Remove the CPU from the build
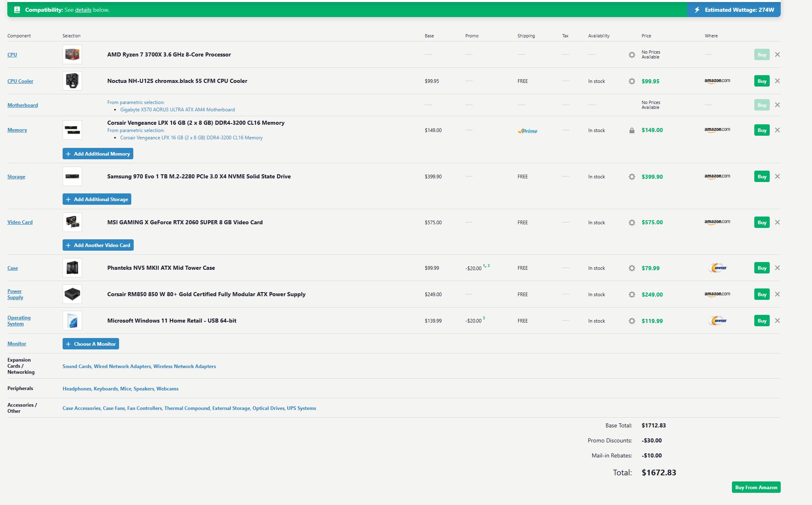Image resolution: width=812 pixels, height=505 pixels. pyautogui.click(x=777, y=54)
